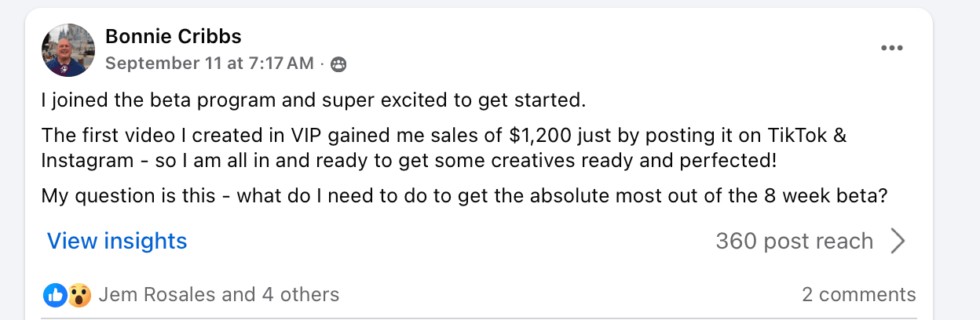The height and width of the screenshot is (320, 980).
Task: Click the September 11 post timestamp
Action: pyautogui.click(x=209, y=64)
